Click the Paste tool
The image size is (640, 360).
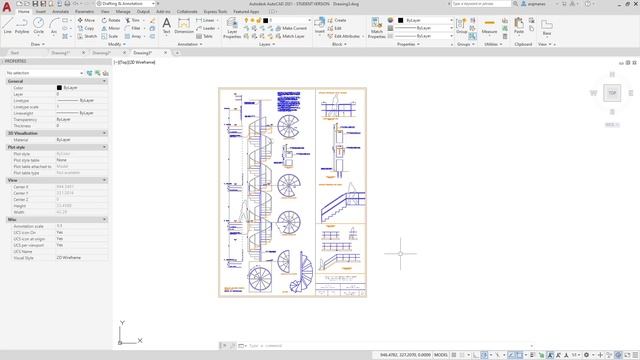point(519,25)
